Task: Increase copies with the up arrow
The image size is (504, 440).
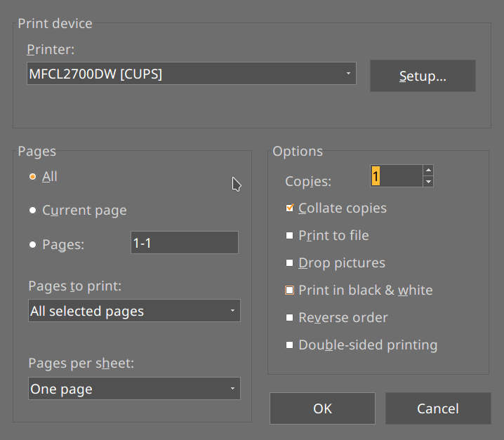Action: click(428, 171)
